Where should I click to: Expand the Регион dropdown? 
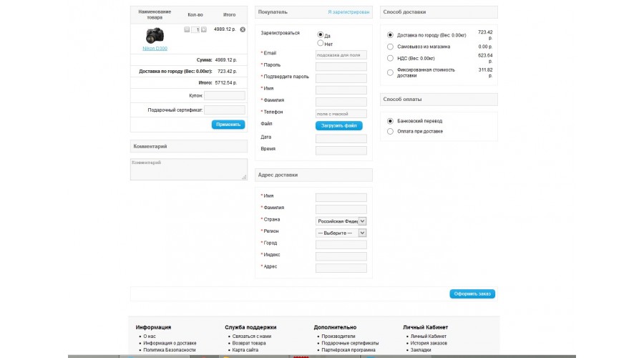pos(341,233)
